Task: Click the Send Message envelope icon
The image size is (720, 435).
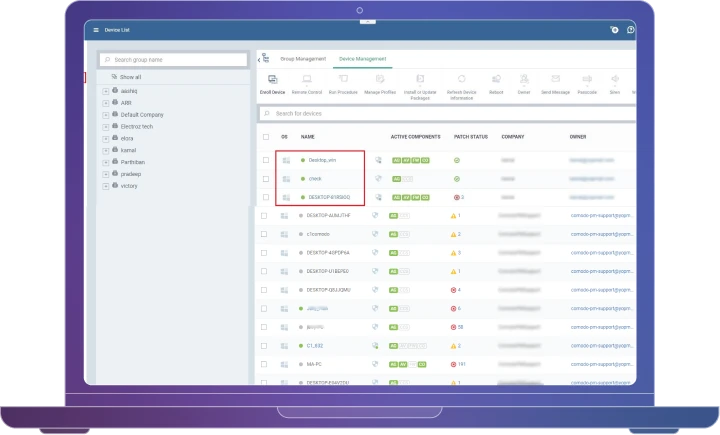Action: (x=555, y=79)
